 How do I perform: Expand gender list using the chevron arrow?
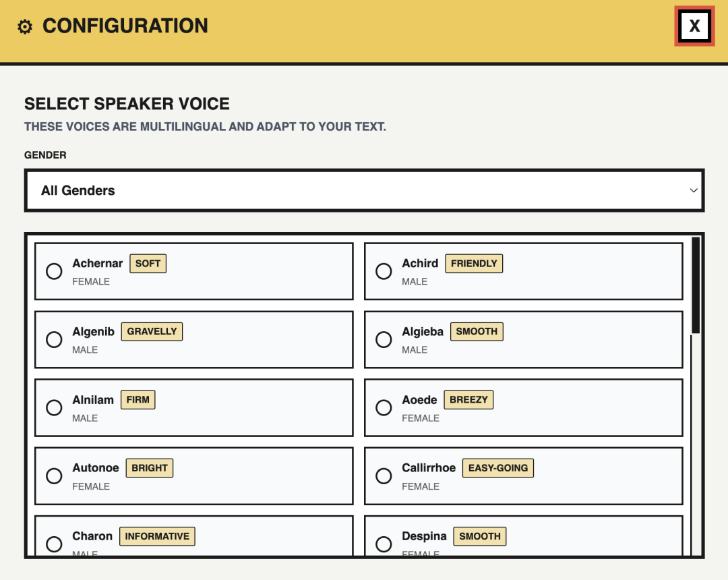(x=694, y=191)
